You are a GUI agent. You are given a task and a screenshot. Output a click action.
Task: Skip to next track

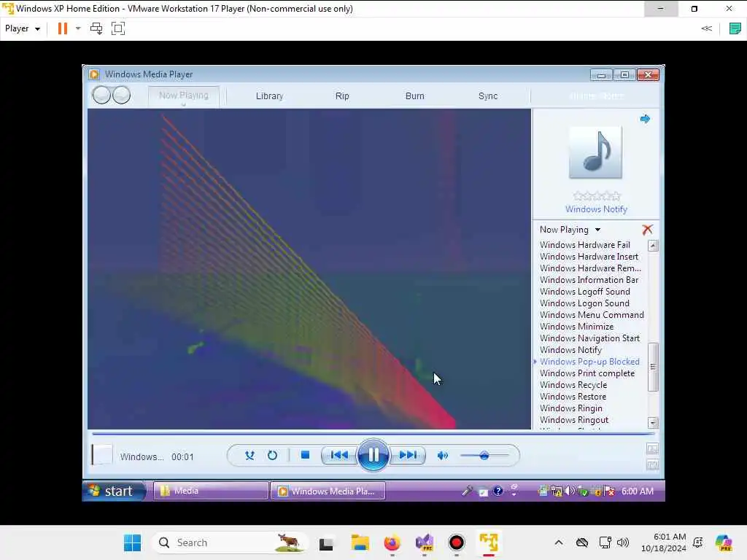click(x=408, y=455)
